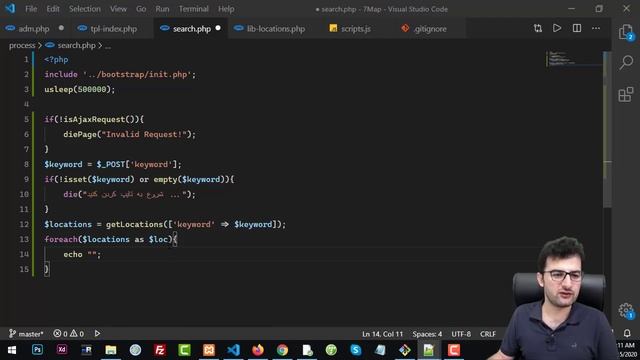Click the breadcrumb ellipsis symbol item
Viewport: 640px width, 360px height.
click(x=108, y=46)
